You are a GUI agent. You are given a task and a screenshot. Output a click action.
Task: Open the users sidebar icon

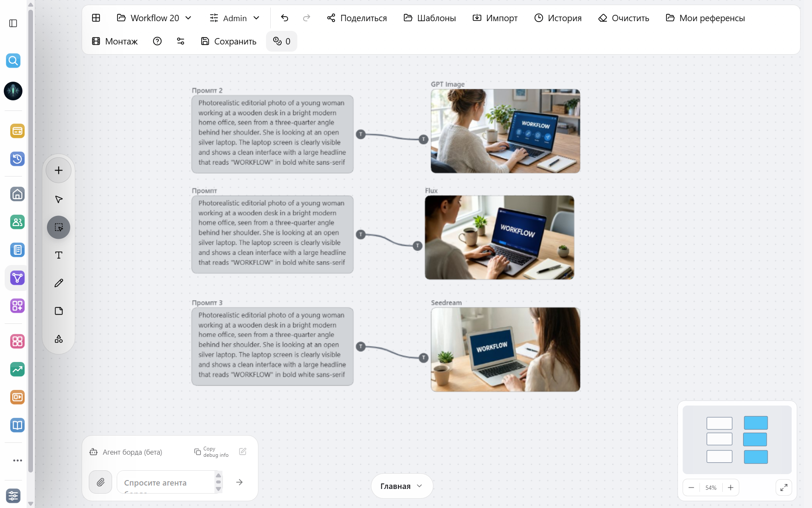(17, 222)
